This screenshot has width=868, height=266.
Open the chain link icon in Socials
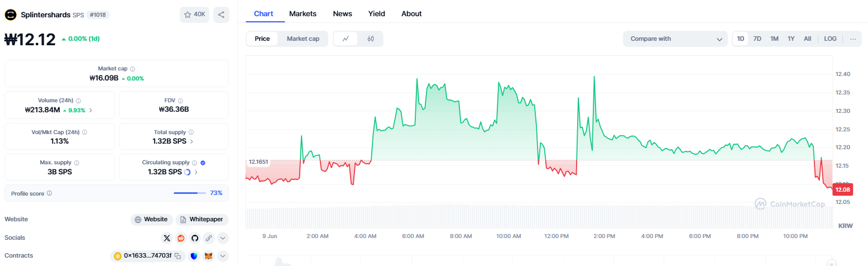point(209,238)
